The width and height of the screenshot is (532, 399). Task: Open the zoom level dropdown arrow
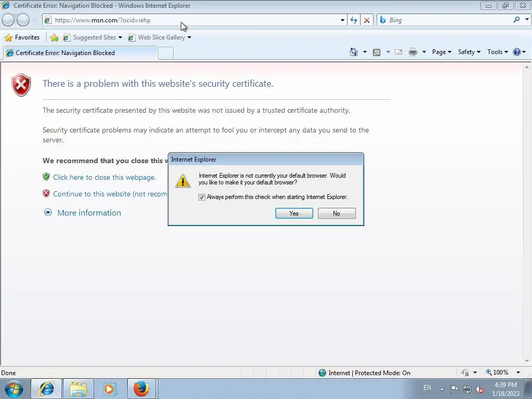click(x=518, y=373)
